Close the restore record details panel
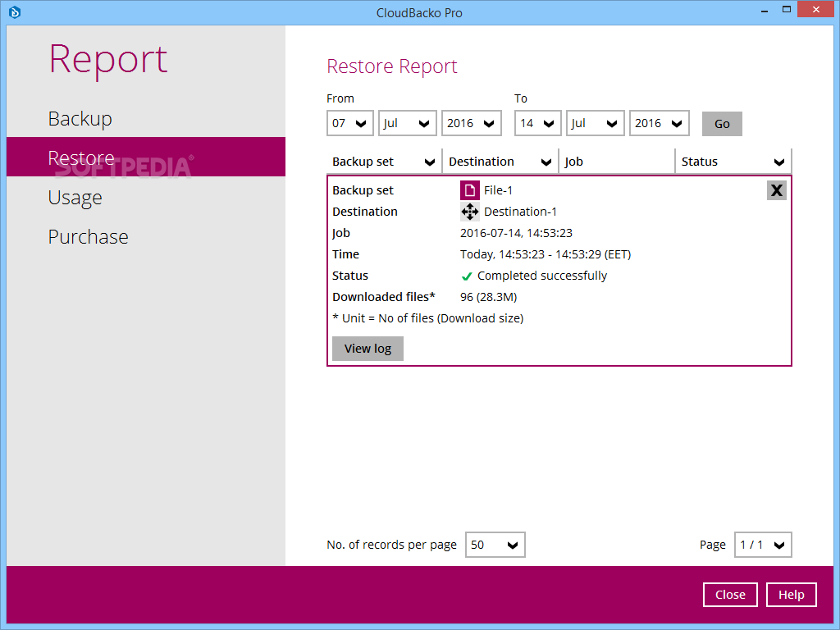 (x=776, y=190)
